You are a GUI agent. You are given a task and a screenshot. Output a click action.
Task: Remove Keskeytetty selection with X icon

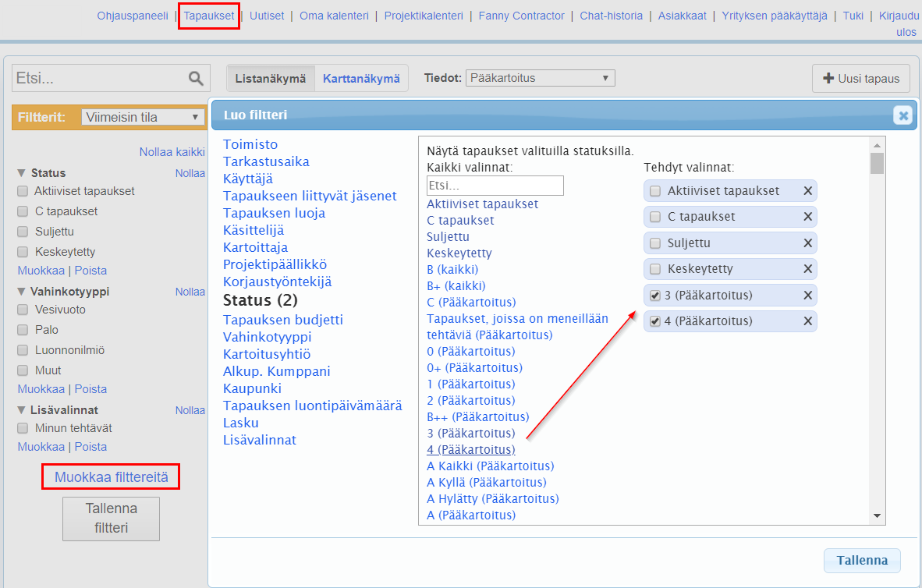(807, 269)
